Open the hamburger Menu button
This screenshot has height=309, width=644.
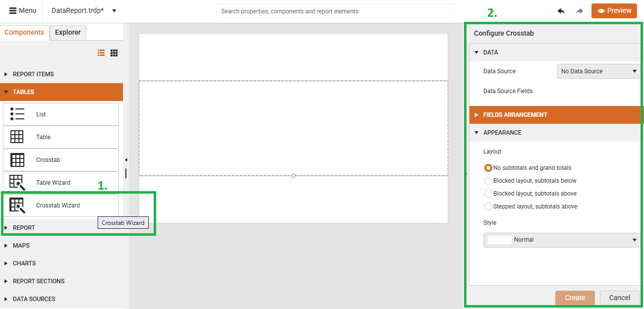point(23,10)
